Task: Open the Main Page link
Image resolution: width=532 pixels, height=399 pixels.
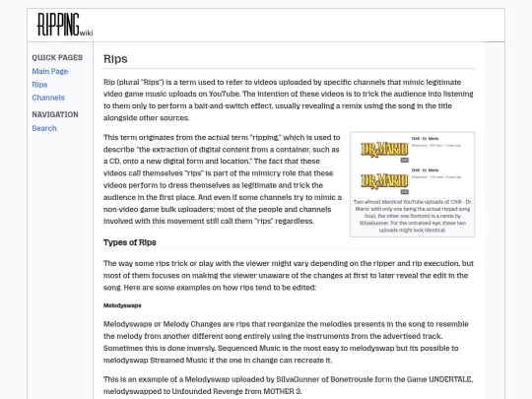Action: (50, 71)
